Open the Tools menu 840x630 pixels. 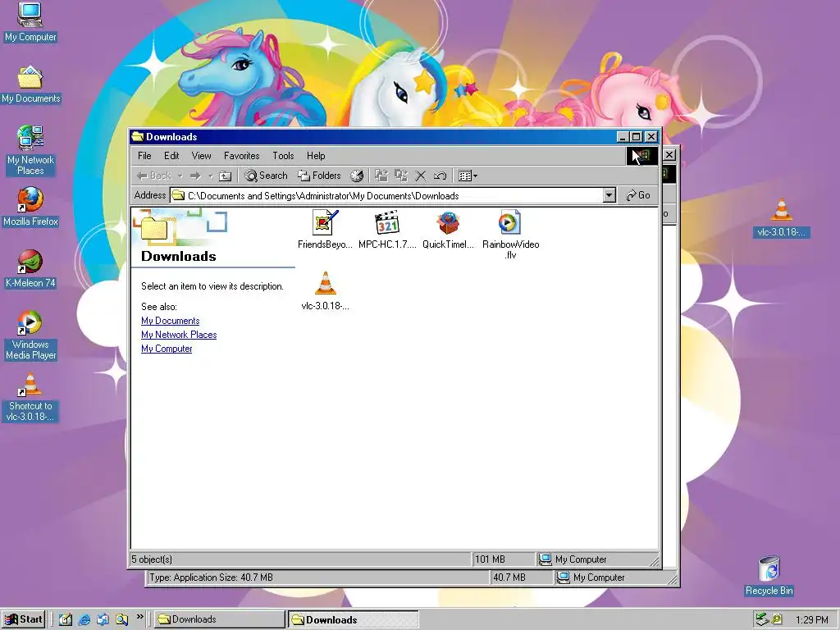point(283,156)
